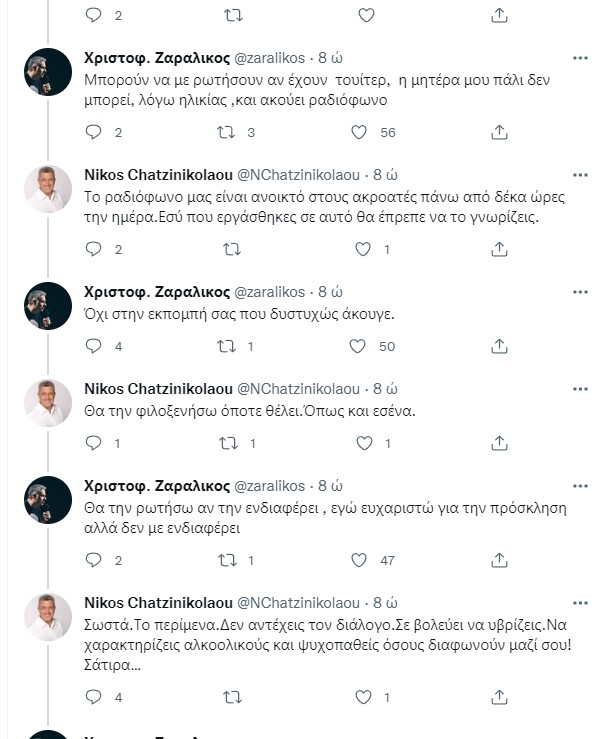Like the tweet showing 56 likes

pos(361,132)
